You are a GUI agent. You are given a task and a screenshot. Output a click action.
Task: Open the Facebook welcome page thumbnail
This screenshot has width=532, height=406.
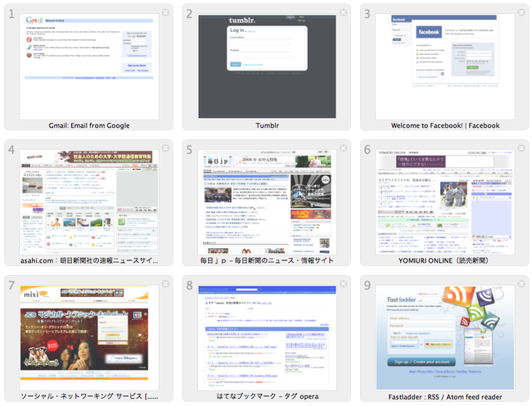[x=444, y=66]
